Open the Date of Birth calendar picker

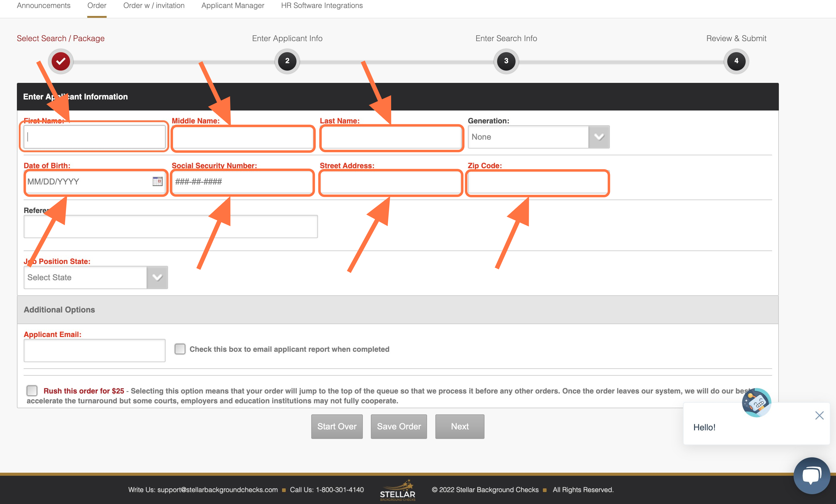(x=157, y=181)
